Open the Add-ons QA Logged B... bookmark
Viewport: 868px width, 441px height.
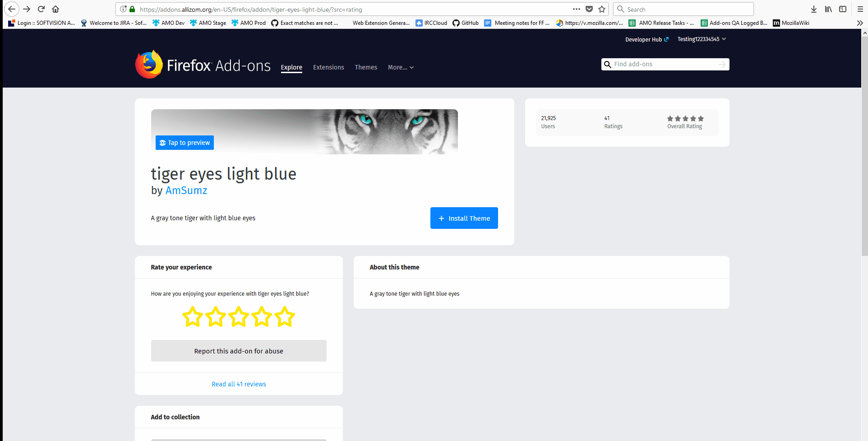tap(734, 23)
